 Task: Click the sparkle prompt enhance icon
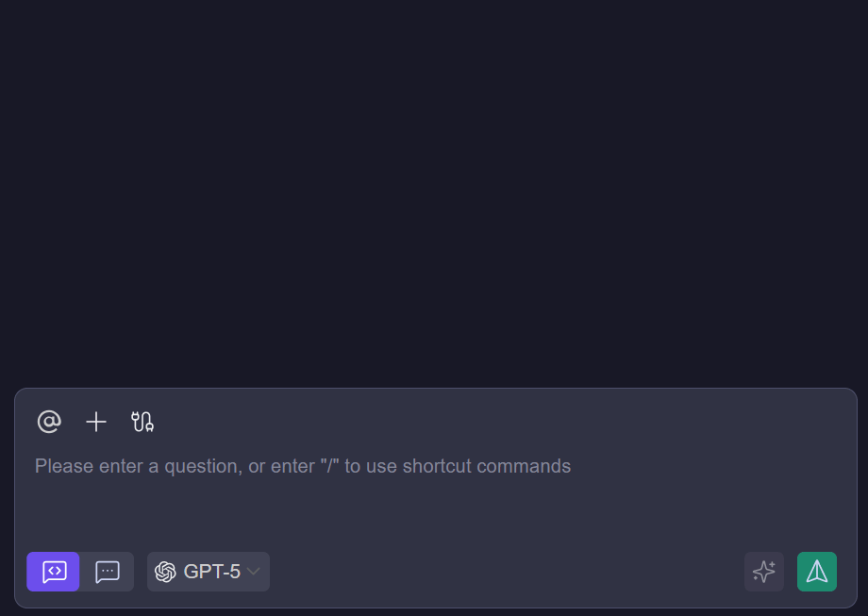click(x=764, y=572)
